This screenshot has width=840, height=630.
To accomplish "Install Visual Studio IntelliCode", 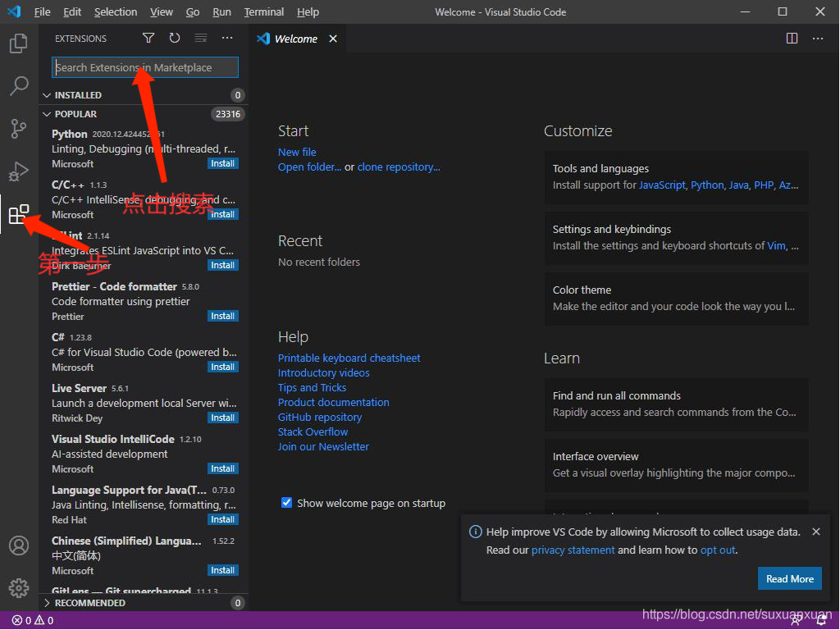I will coord(222,468).
